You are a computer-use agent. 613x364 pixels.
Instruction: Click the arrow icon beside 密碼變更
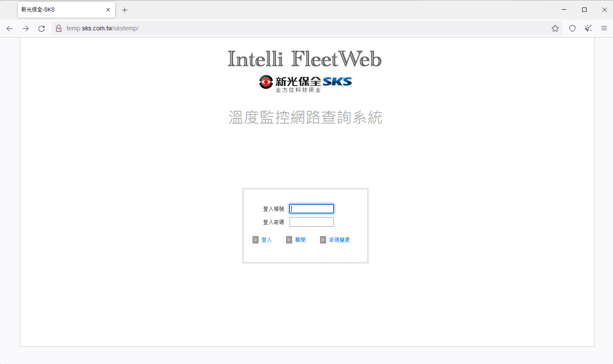pyautogui.click(x=323, y=240)
